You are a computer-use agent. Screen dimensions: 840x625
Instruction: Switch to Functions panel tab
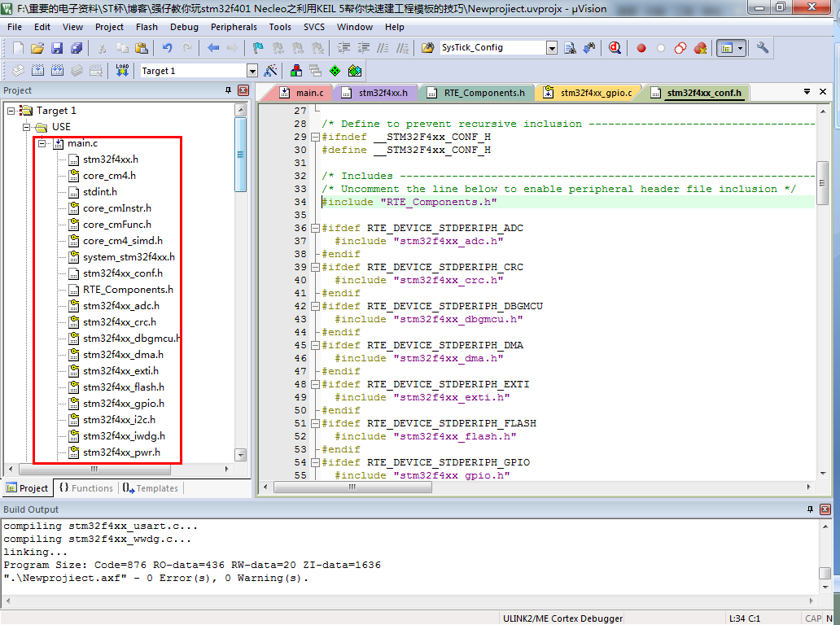(x=86, y=488)
